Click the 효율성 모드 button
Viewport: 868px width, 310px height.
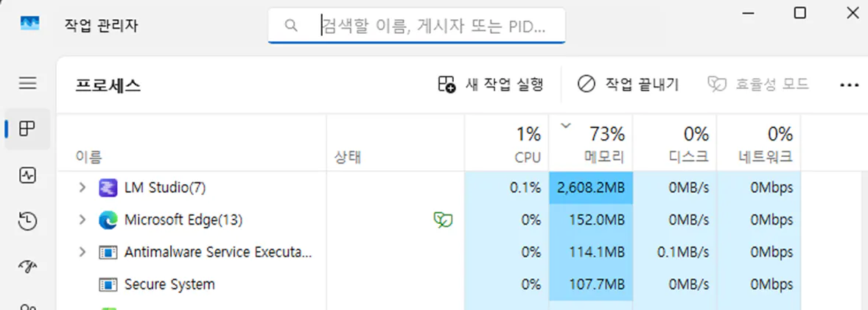758,85
